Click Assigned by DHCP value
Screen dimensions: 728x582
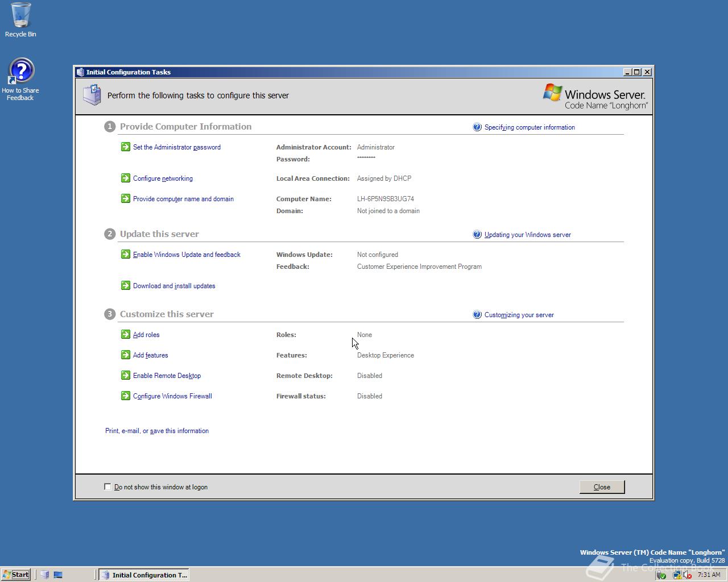coord(384,178)
